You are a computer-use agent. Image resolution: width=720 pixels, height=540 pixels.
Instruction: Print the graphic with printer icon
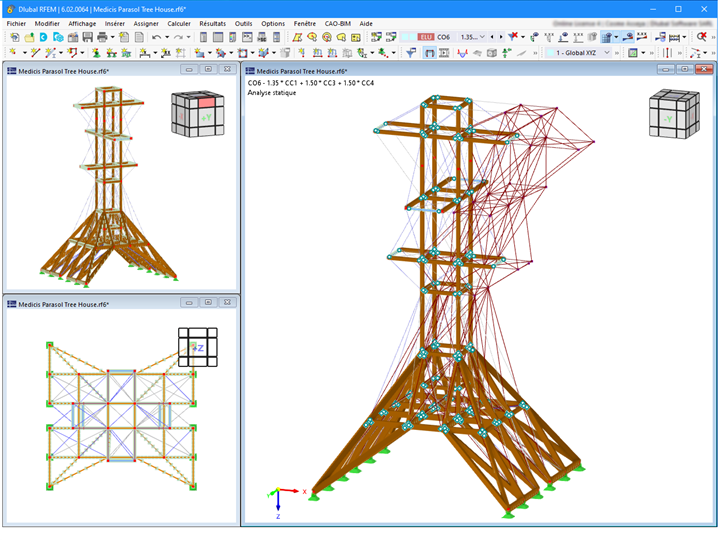(x=102, y=37)
